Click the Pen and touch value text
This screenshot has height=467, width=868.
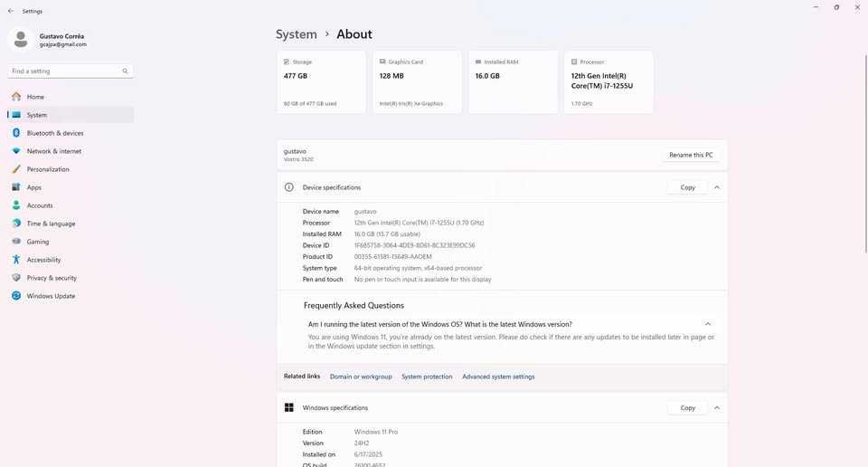pos(423,279)
